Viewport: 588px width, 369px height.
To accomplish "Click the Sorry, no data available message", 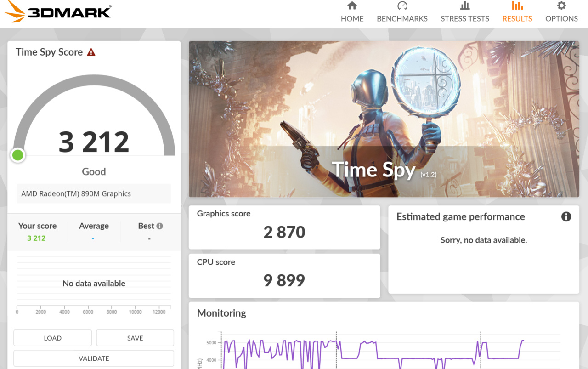I will 484,240.
